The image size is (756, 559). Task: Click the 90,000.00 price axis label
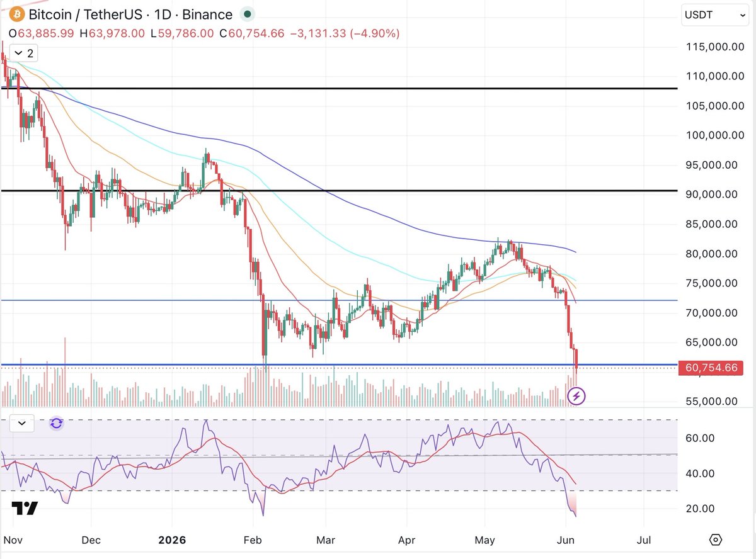coord(713,195)
